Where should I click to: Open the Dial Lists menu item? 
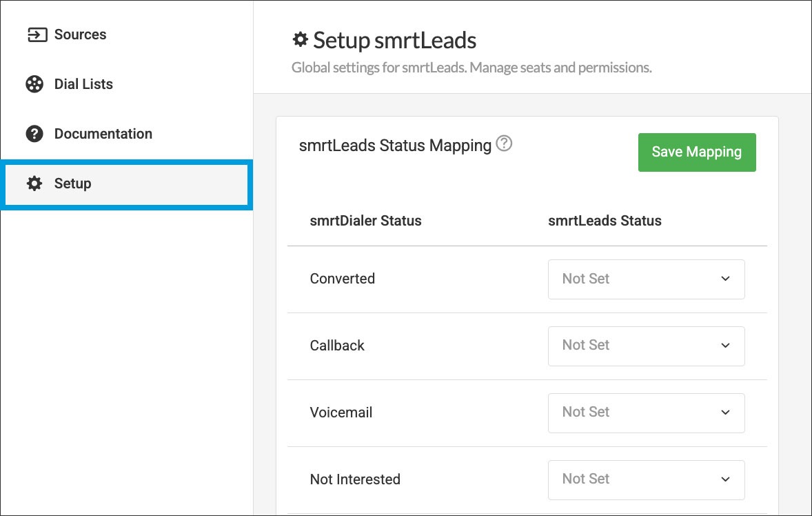pyautogui.click(x=83, y=84)
